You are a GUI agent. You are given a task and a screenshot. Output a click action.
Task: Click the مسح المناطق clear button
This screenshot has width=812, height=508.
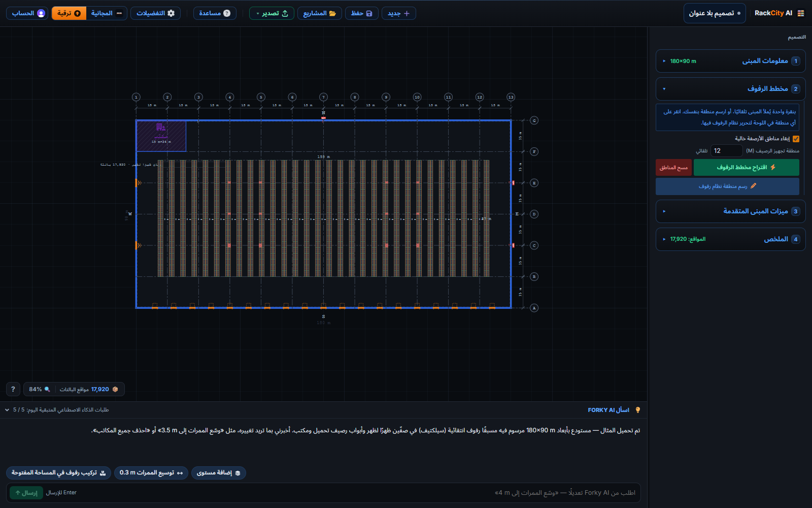point(673,168)
